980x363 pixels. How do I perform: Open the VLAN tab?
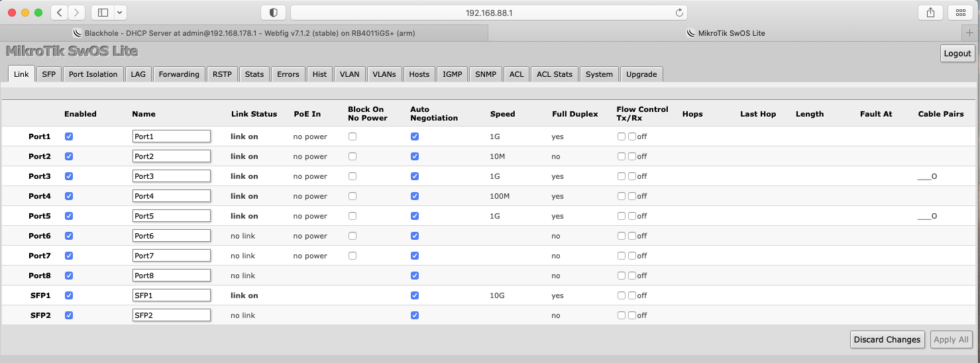point(350,74)
